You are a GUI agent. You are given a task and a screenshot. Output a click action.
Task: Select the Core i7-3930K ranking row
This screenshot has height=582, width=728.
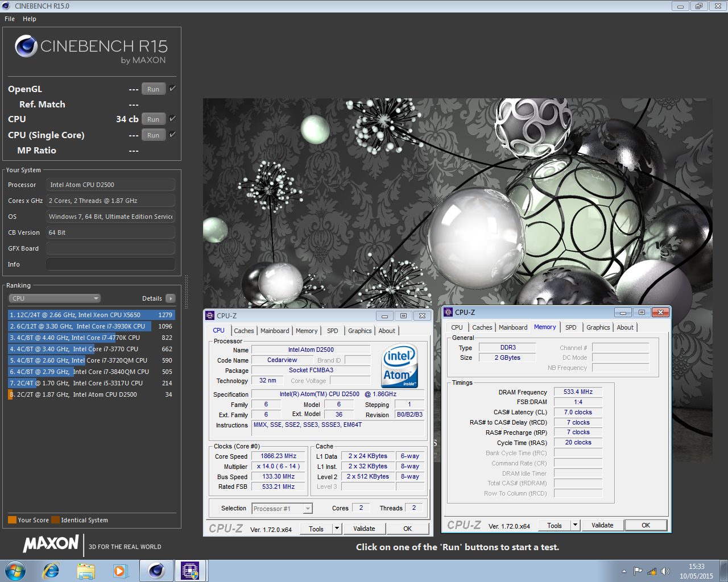pyautogui.click(x=91, y=326)
